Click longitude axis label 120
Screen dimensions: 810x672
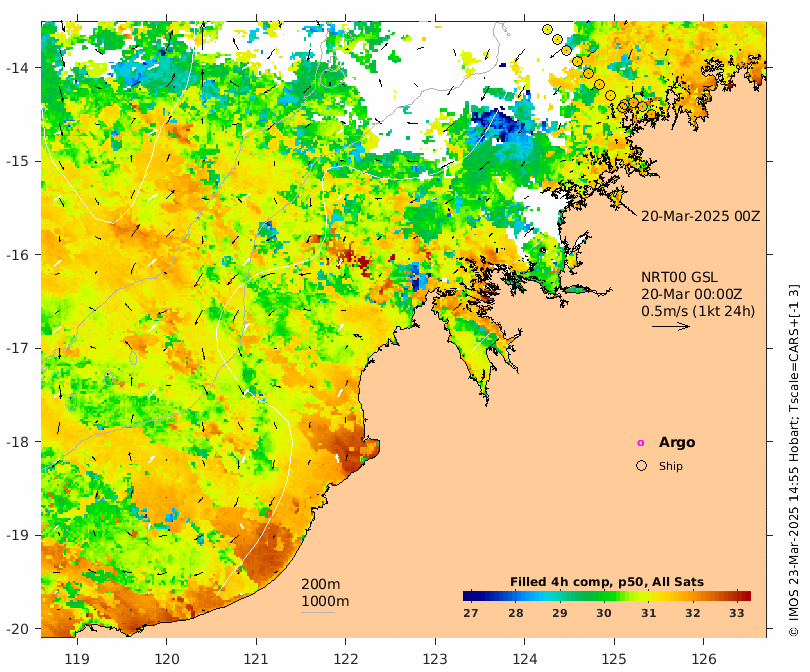tap(167, 659)
